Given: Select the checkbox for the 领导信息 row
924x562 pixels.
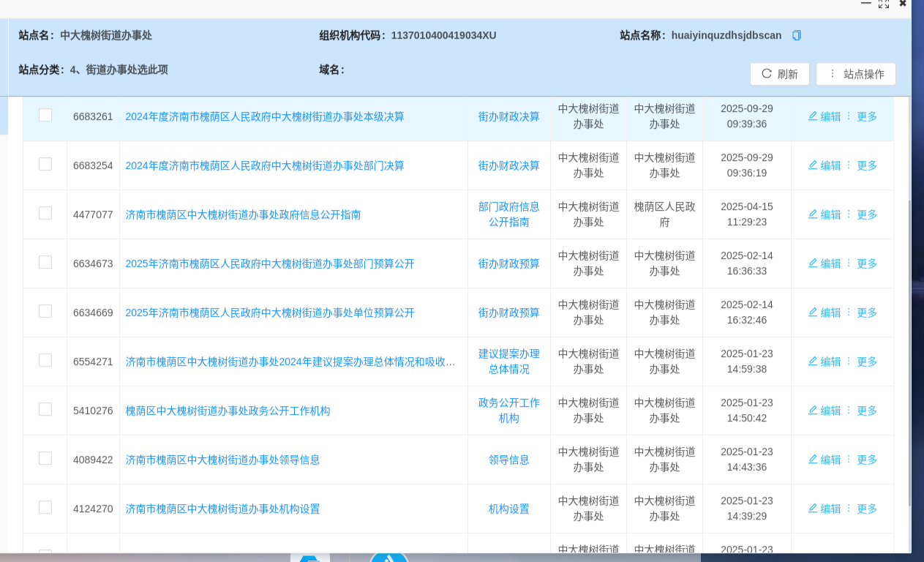Looking at the screenshot, I should point(45,457).
